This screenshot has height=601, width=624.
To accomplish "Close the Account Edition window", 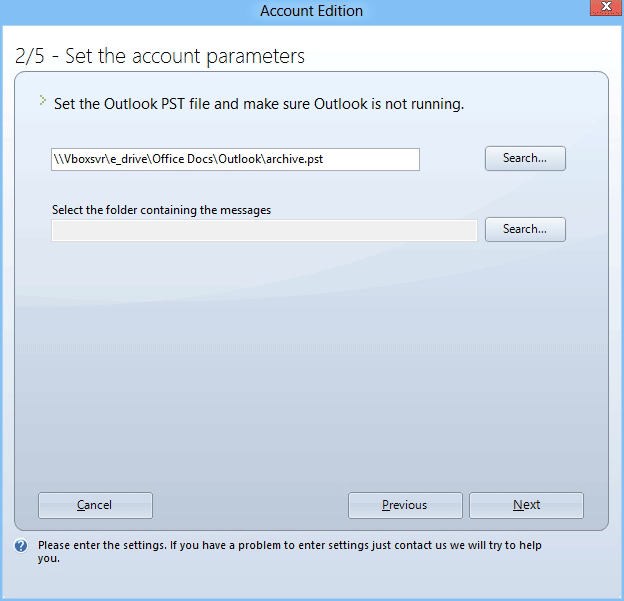I will point(606,7).
